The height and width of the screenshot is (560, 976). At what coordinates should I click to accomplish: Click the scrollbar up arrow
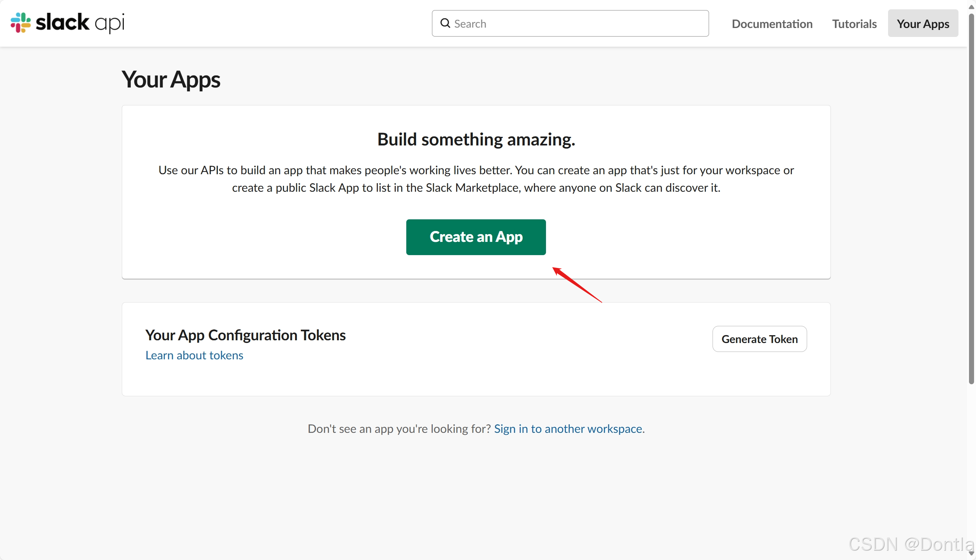point(971,6)
